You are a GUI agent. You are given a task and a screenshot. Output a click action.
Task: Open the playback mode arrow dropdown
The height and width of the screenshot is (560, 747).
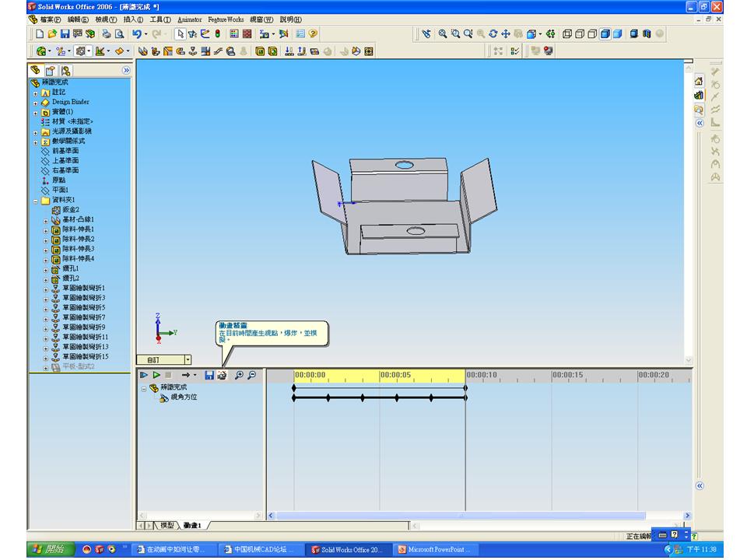click(195, 375)
